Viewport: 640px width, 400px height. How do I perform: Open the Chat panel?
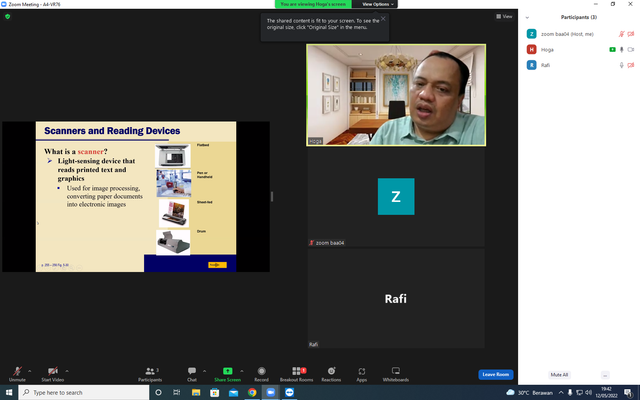pyautogui.click(x=192, y=374)
